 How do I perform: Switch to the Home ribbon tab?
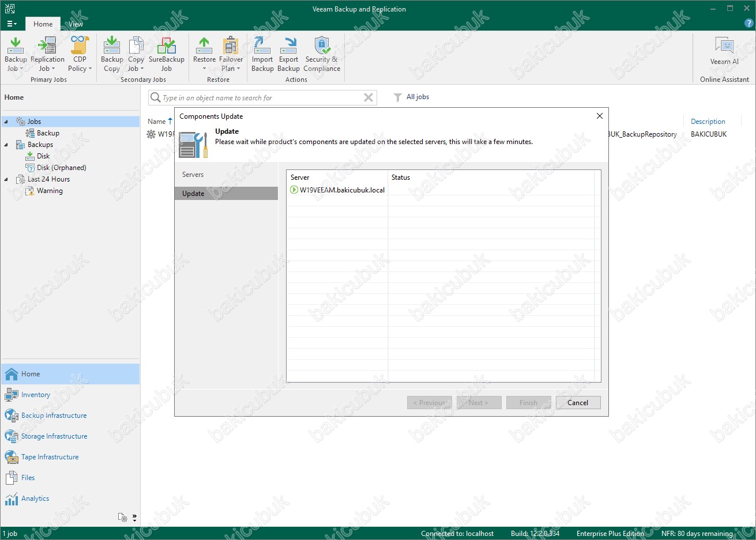(x=43, y=24)
